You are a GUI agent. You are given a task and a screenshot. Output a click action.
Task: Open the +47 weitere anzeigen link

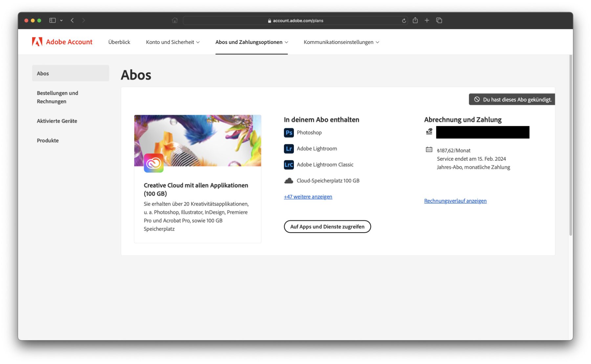click(x=308, y=197)
